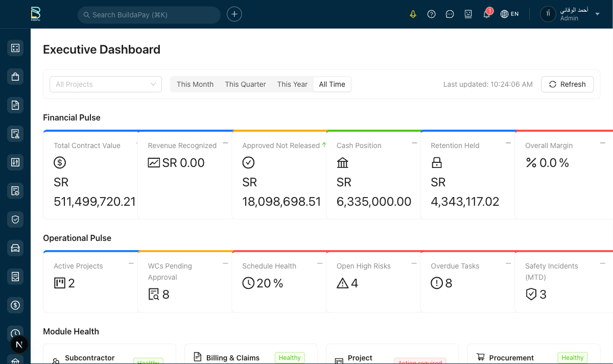This screenshot has width=613, height=364.
Task: Click board icon in Active Projects card
Action: click(x=60, y=283)
